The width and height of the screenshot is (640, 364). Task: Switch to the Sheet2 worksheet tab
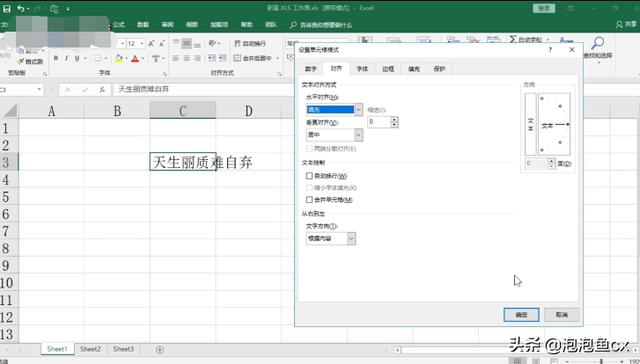tap(90, 349)
